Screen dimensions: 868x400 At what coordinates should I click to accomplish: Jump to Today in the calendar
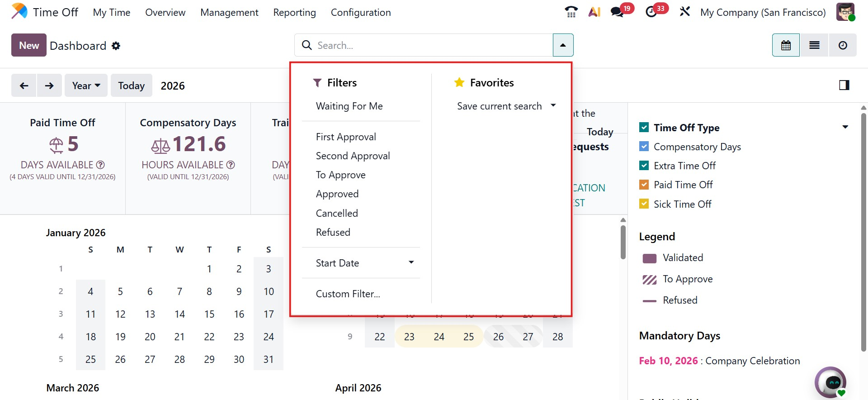(131, 86)
